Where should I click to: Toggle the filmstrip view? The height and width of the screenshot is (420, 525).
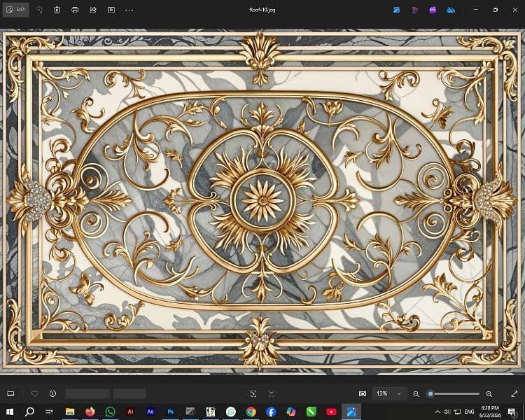(x=10, y=394)
